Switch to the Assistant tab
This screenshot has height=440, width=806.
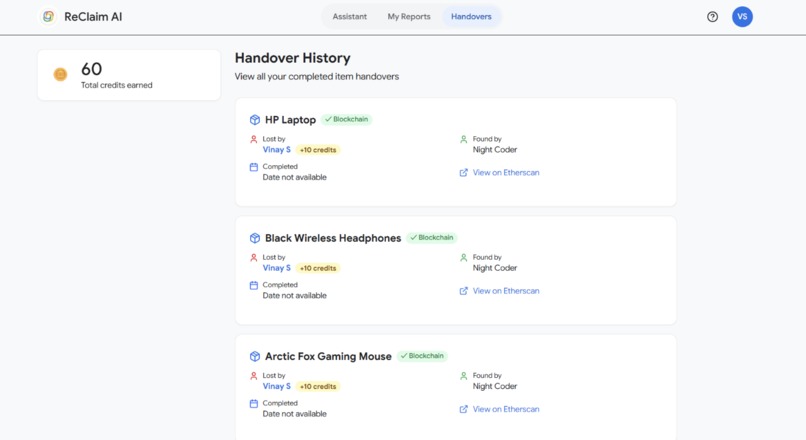[x=350, y=16]
